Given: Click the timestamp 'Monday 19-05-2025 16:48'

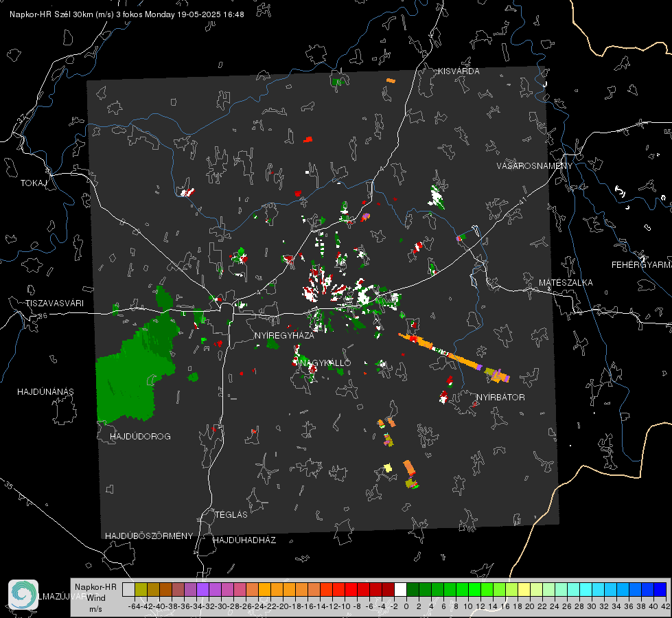Looking at the screenshot, I should 194,14.
